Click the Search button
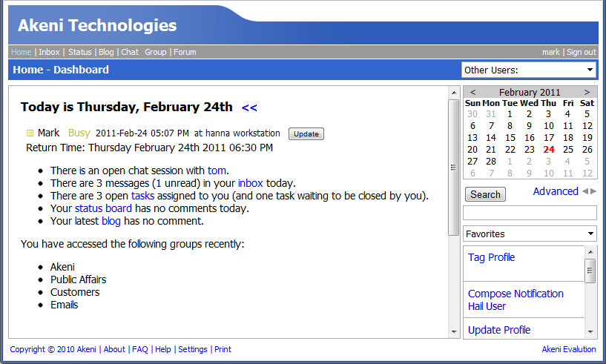The height and width of the screenshot is (364, 606). [485, 194]
